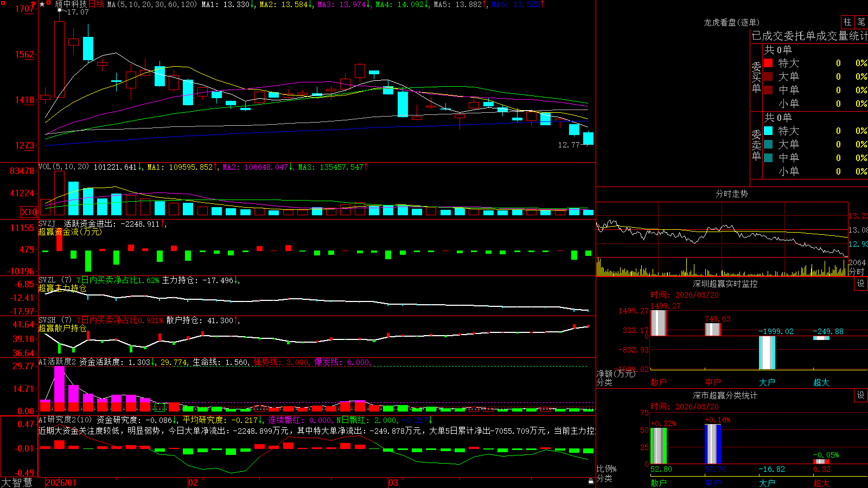Click the '日线' period label
868x488 pixels.
(x=95, y=4)
